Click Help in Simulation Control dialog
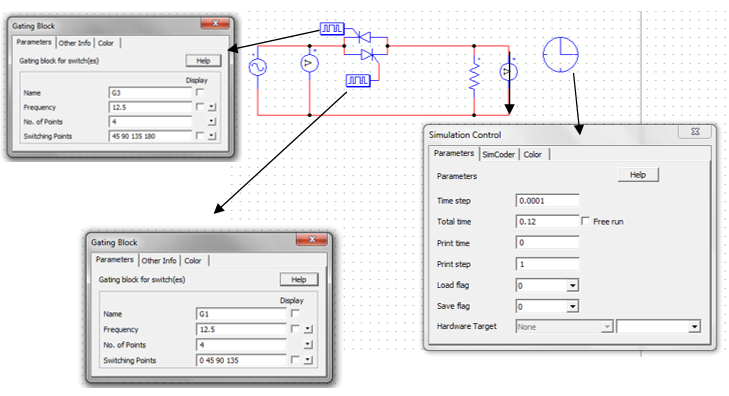Screen dimensions: 729x396 [638, 175]
